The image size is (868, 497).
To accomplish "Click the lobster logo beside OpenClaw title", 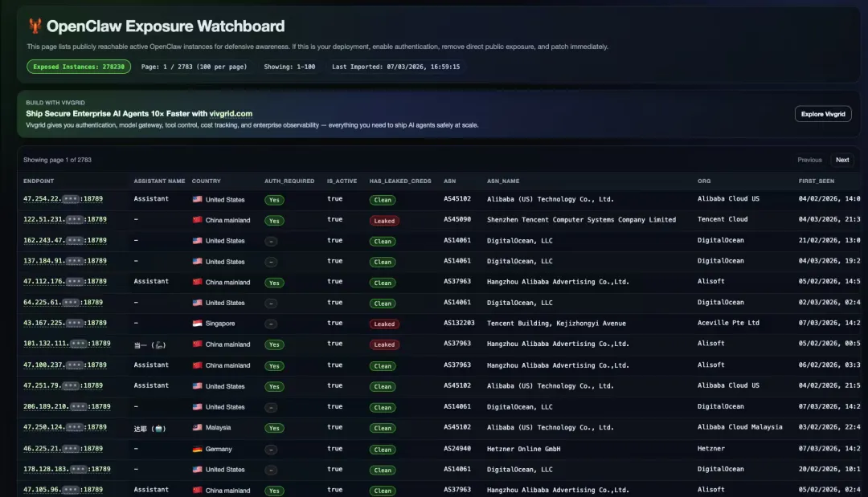I will click(x=35, y=26).
